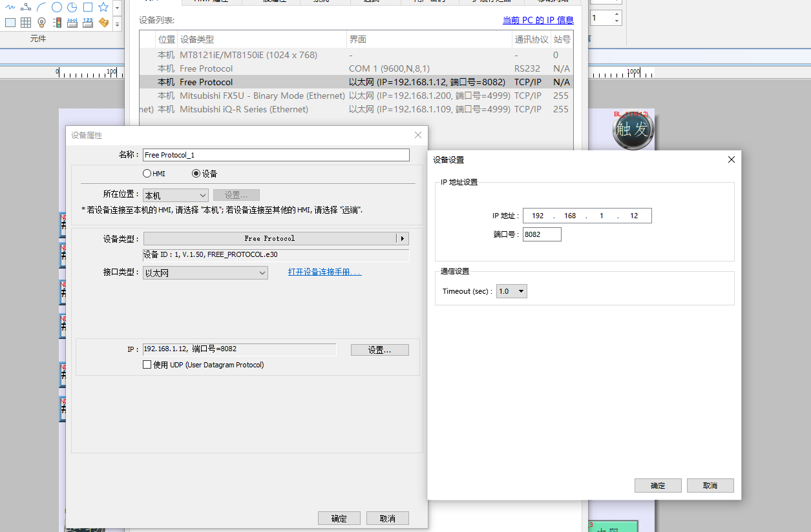Viewport: 811px width, 532px height.
Task: Open the 打开设备连接手册 link
Action: click(x=324, y=272)
